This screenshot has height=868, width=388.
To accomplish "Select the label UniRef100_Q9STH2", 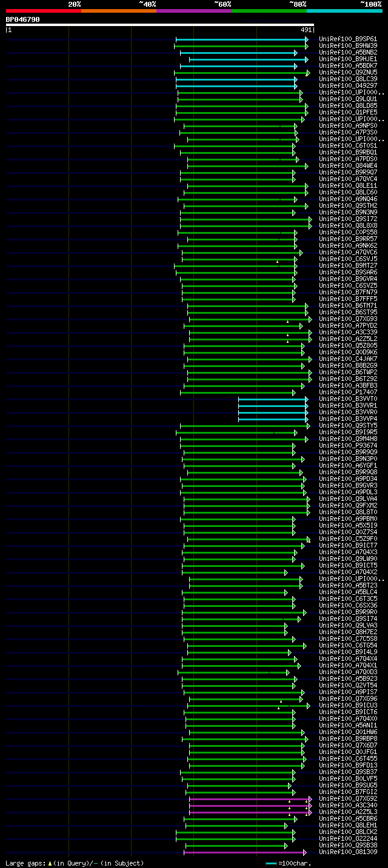I will (348, 206).
